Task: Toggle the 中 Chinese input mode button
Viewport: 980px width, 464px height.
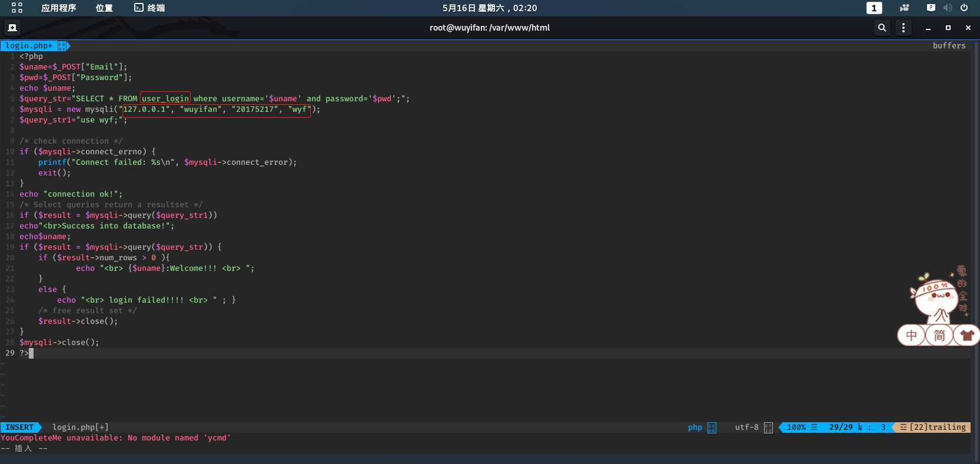Action: point(911,336)
